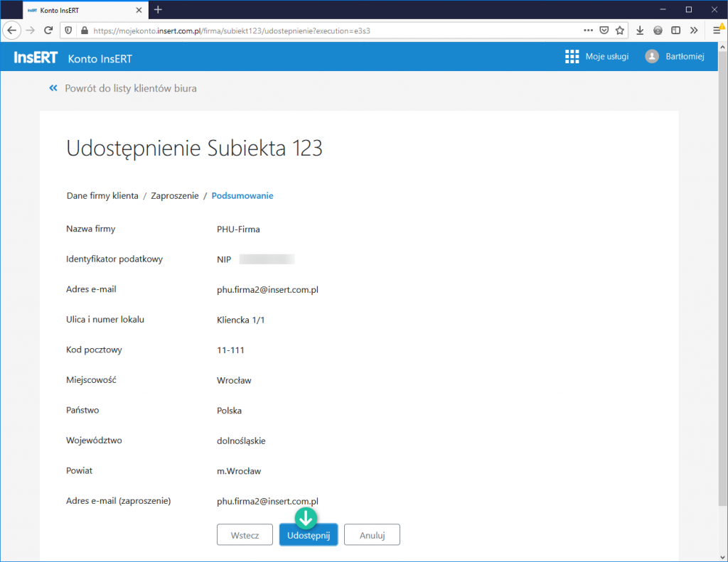Viewport: 728px width, 562px height.
Task: Bookmark this page with star icon
Action: pyautogui.click(x=620, y=31)
